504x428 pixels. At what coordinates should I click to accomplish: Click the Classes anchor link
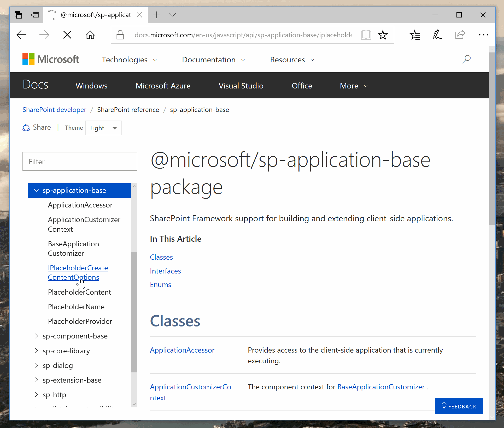(x=161, y=257)
